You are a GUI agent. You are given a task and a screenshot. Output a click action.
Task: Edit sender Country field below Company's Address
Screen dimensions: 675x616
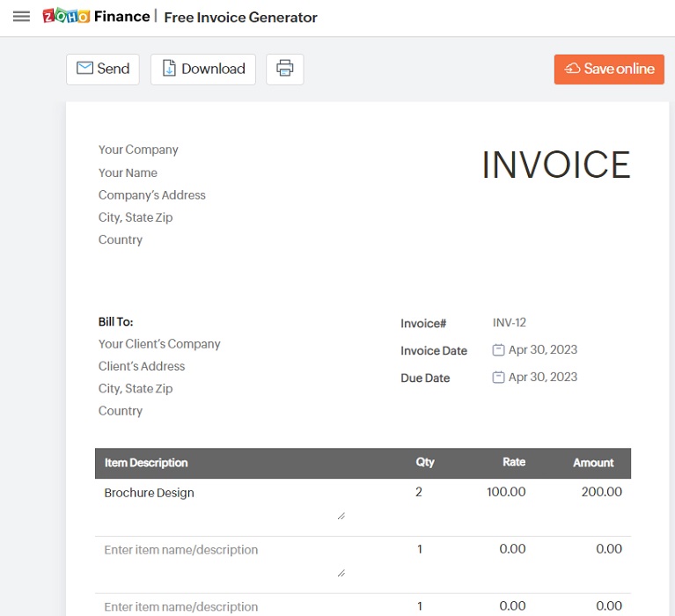click(121, 239)
